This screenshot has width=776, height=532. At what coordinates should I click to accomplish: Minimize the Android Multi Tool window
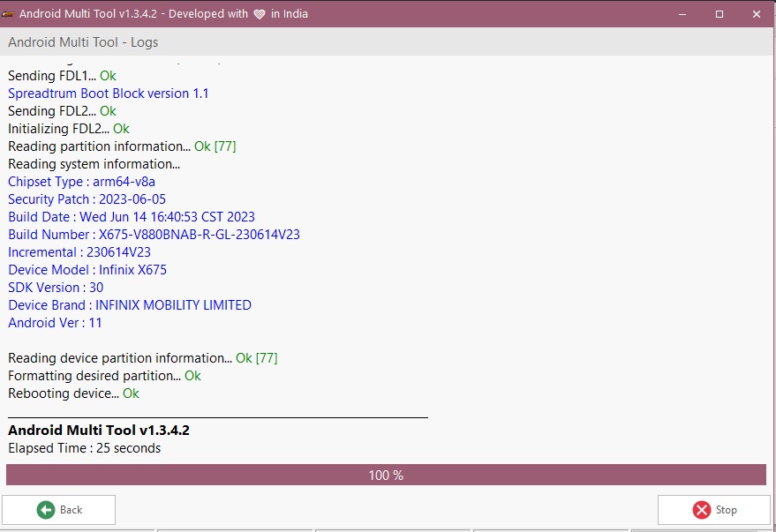tap(682, 14)
